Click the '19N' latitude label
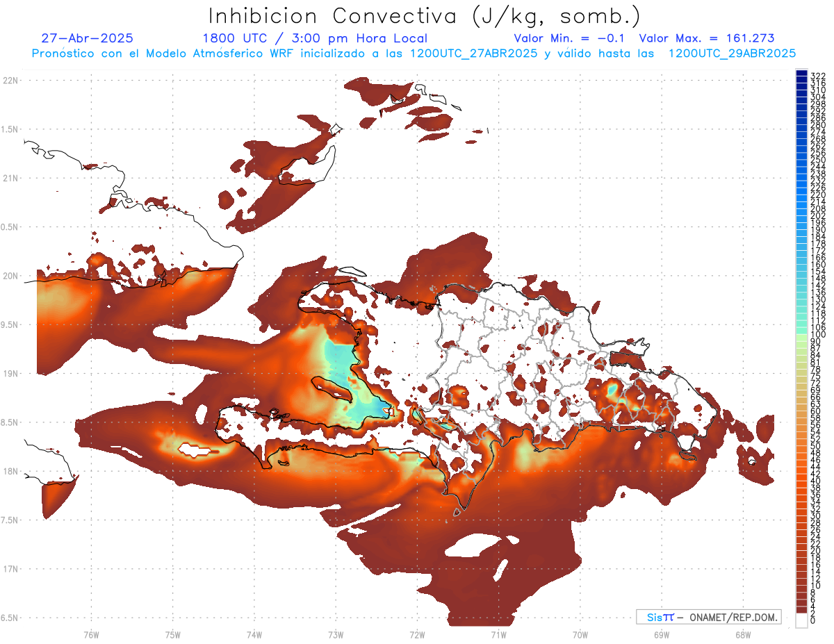834x644 pixels. 10,373
